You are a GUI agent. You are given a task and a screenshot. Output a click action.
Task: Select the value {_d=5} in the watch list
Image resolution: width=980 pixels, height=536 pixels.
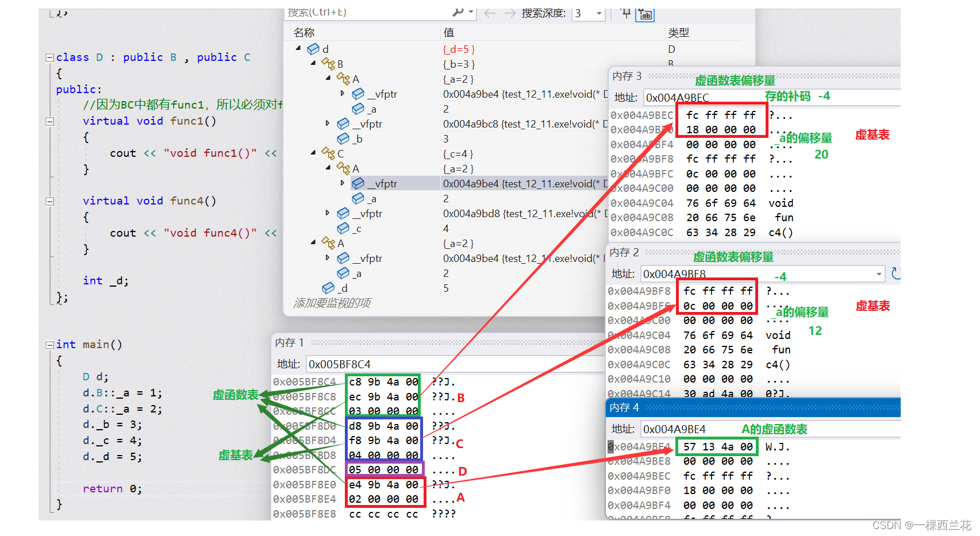(459, 49)
